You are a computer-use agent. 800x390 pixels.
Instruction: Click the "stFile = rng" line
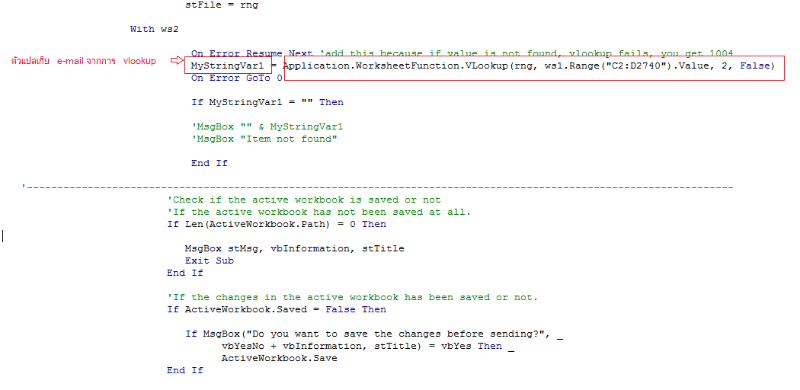click(x=222, y=5)
